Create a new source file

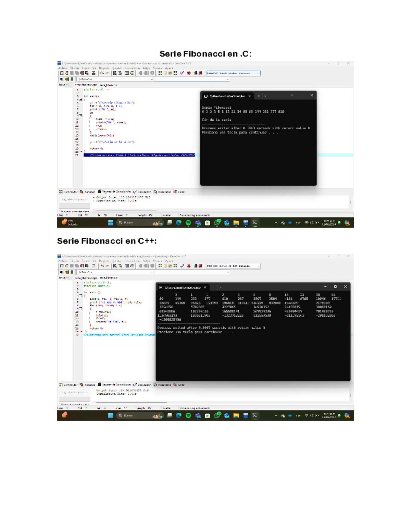[x=61, y=73]
